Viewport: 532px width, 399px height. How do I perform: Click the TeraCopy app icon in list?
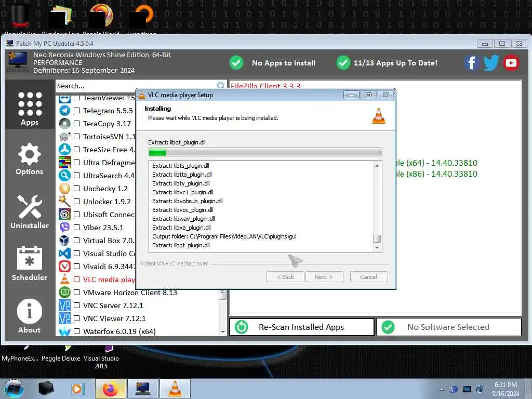click(x=64, y=124)
